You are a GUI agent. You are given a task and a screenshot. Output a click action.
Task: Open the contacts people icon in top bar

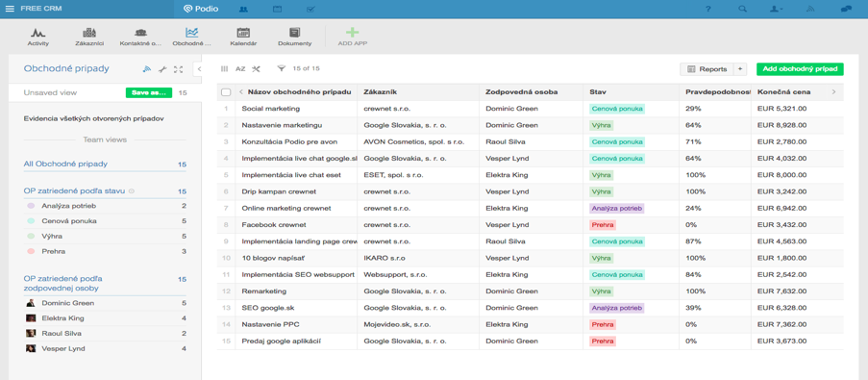243,9
